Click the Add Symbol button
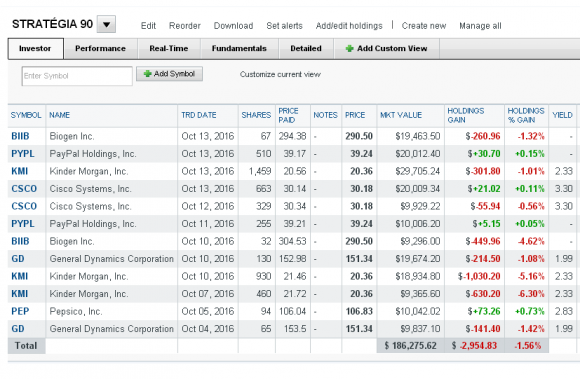This screenshot has width=580, height=379. coord(169,74)
